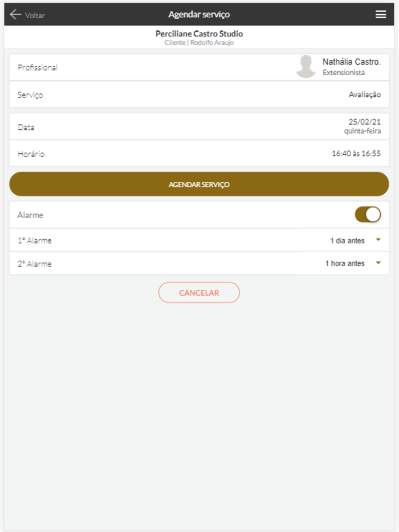
Task: Open the hamburger menu
Action: point(381,15)
